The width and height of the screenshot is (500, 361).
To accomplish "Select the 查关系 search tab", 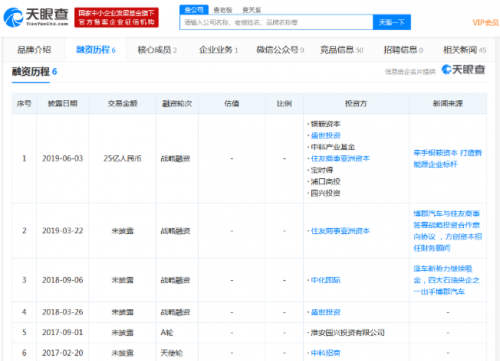I will coord(252,10).
